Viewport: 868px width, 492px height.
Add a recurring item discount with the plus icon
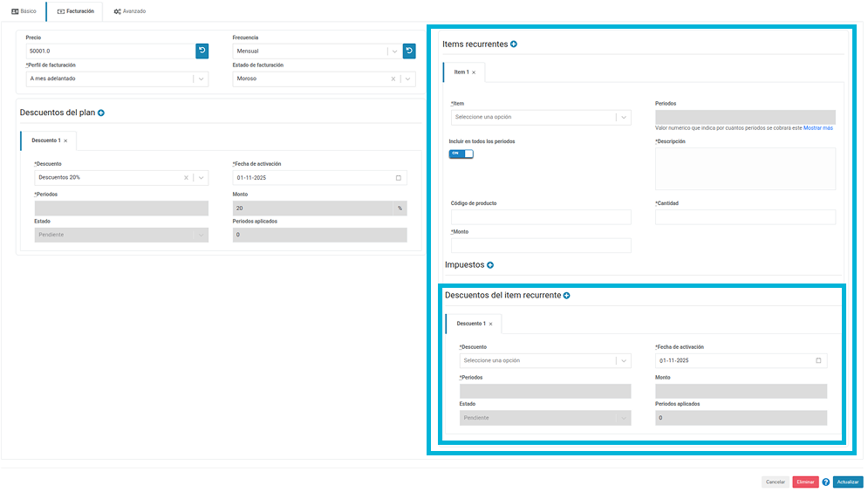567,296
